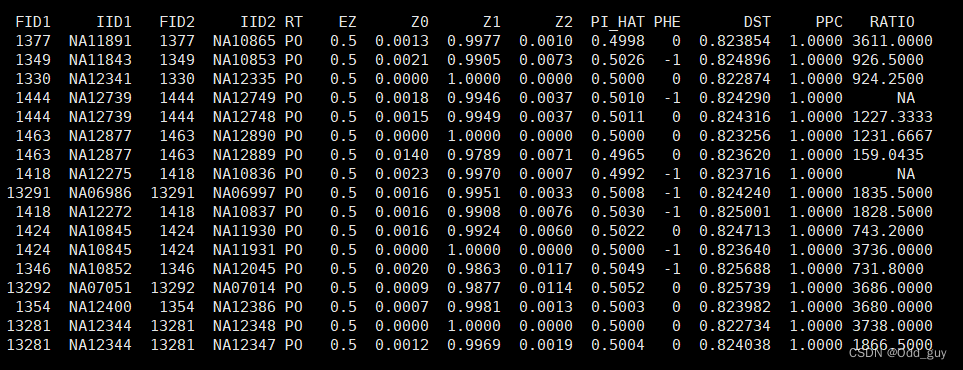This screenshot has height=370, width=963.
Task: Select sample ID NA12335
Action: 244,80
